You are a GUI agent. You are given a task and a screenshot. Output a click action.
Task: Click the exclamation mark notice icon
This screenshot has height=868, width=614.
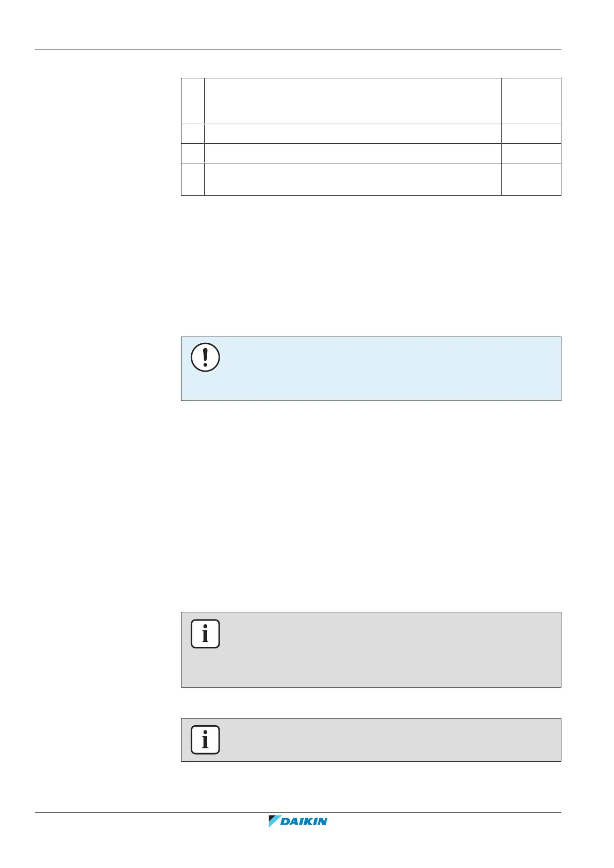[205, 357]
